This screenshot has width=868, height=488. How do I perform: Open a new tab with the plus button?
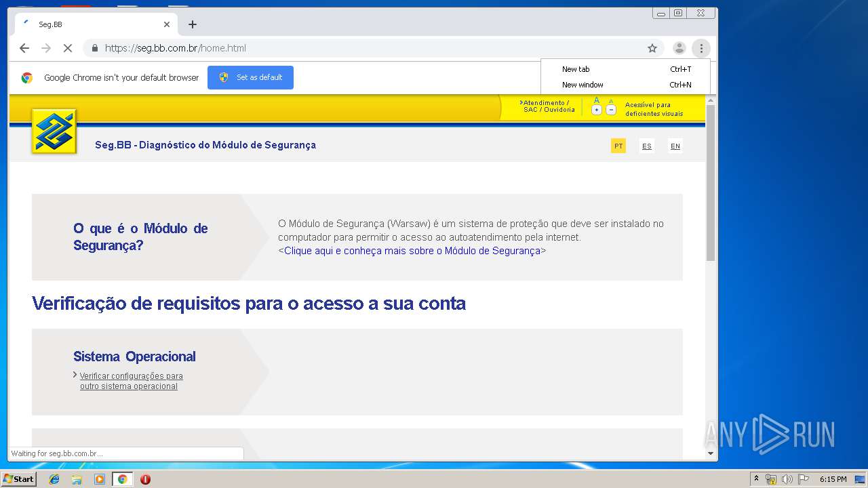point(193,24)
